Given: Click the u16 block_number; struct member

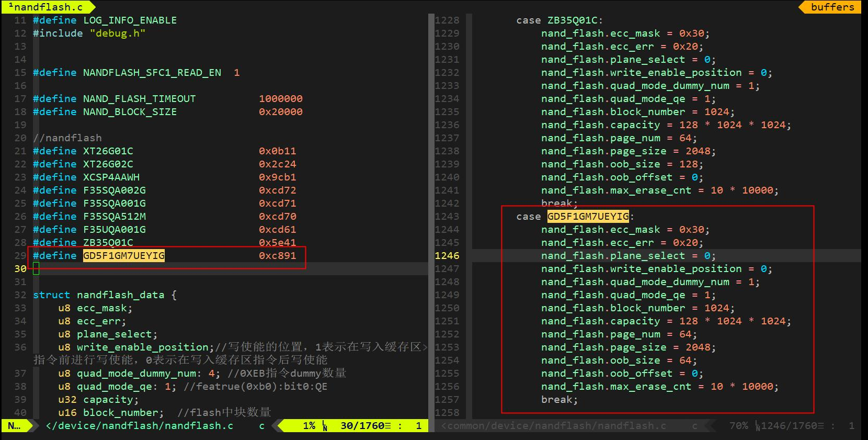Looking at the screenshot, I should 111,413.
